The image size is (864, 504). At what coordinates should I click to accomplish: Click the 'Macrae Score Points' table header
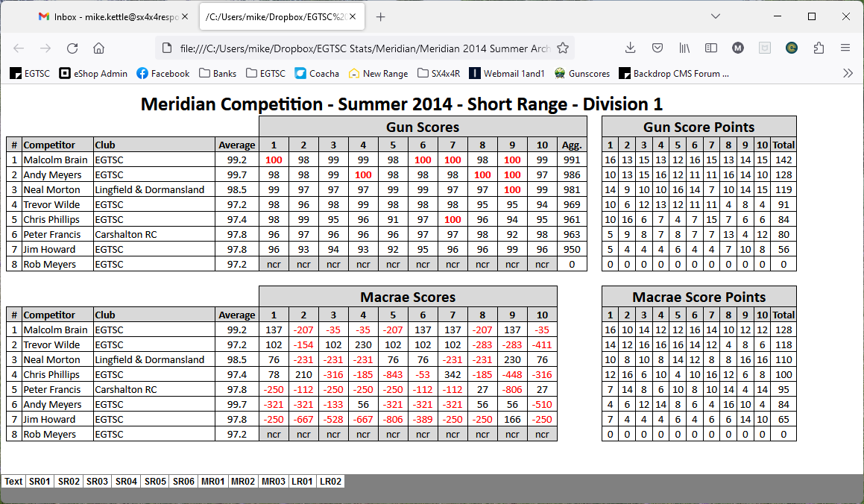[699, 297]
